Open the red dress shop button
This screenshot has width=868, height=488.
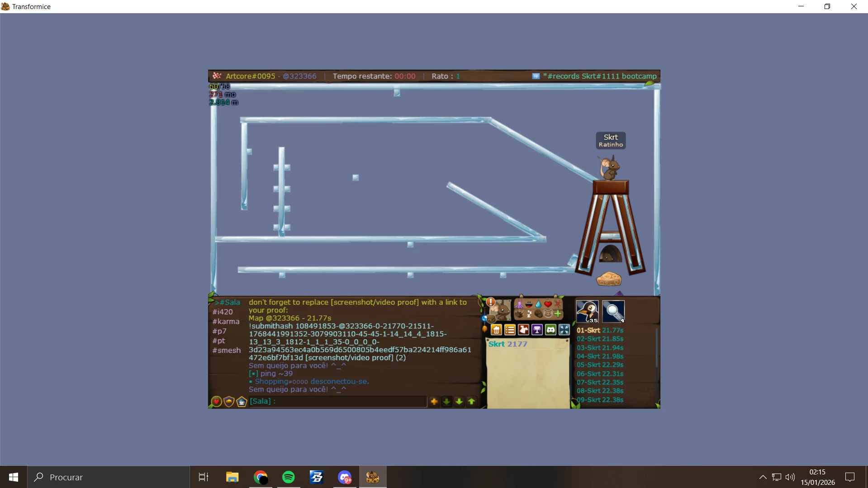pos(523,330)
